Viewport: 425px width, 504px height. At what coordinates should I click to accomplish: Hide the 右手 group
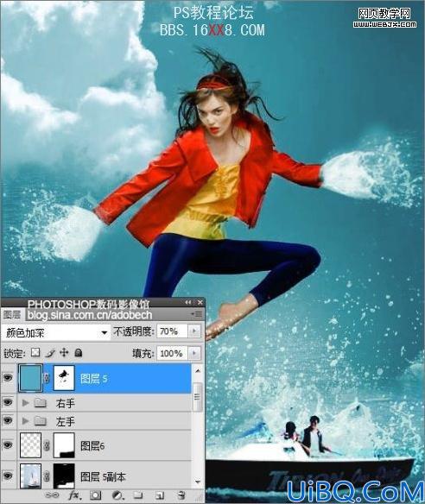pyautogui.click(x=8, y=402)
